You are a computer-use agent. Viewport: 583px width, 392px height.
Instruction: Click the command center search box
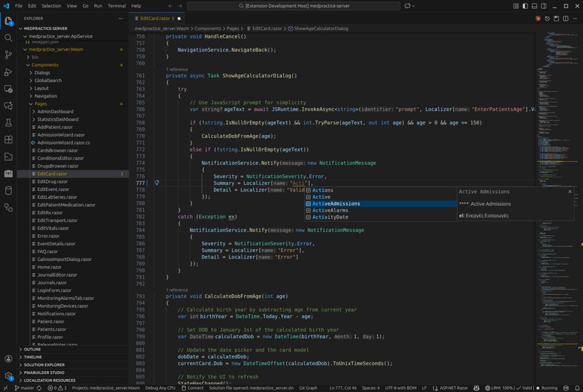(293, 6)
